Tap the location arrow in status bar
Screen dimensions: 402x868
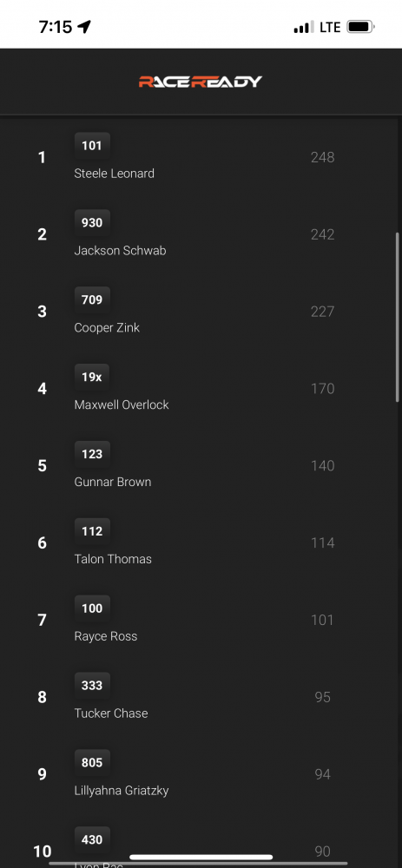click(x=83, y=27)
